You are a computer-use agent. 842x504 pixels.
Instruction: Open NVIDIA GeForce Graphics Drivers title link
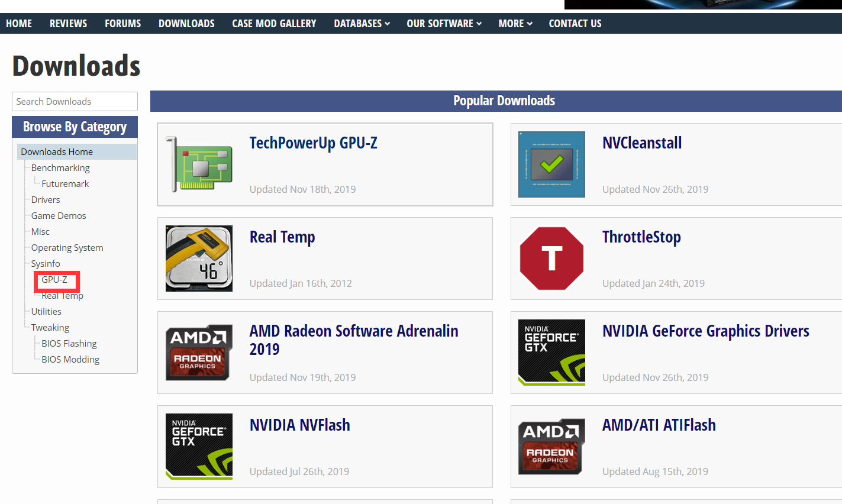[x=706, y=331]
